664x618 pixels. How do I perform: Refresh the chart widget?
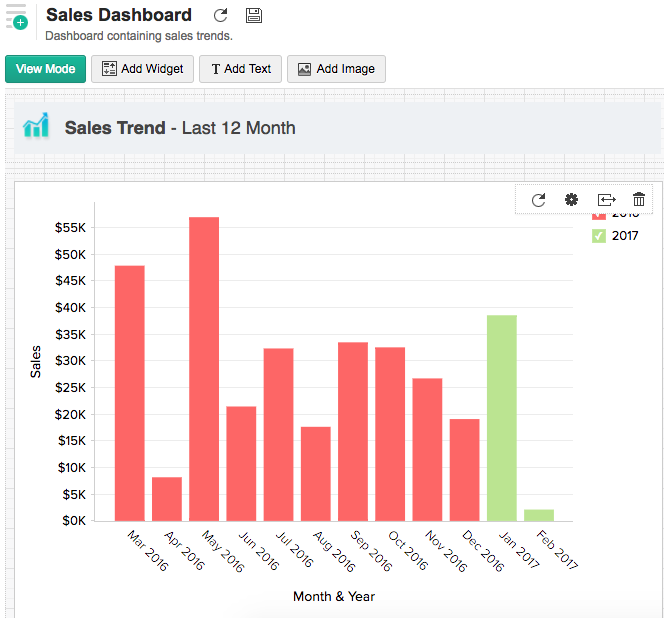(538, 200)
